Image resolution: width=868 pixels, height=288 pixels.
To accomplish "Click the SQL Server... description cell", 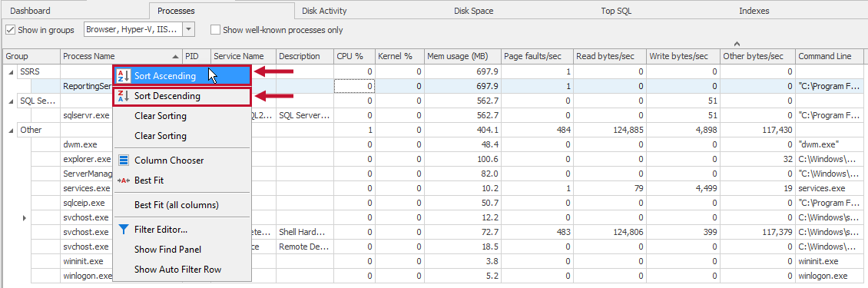I will point(304,115).
